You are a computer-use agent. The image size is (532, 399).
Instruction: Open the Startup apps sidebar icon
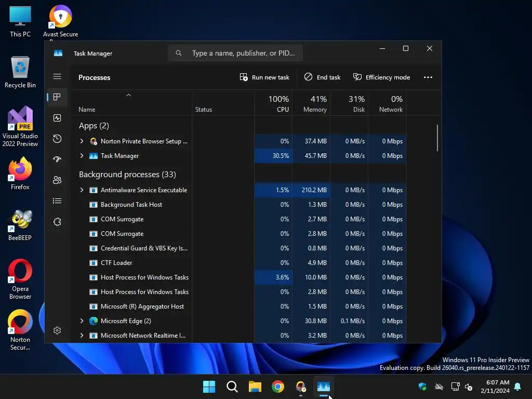(57, 159)
